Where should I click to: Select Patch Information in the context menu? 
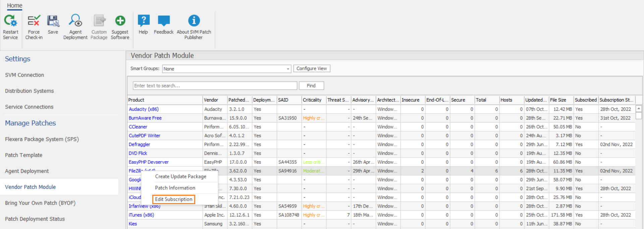pyautogui.click(x=175, y=188)
